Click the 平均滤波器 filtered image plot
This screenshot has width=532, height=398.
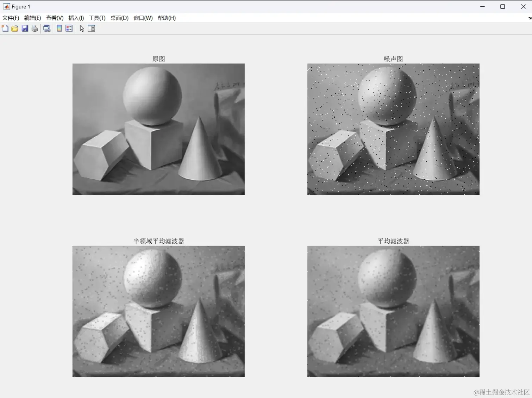click(x=393, y=311)
